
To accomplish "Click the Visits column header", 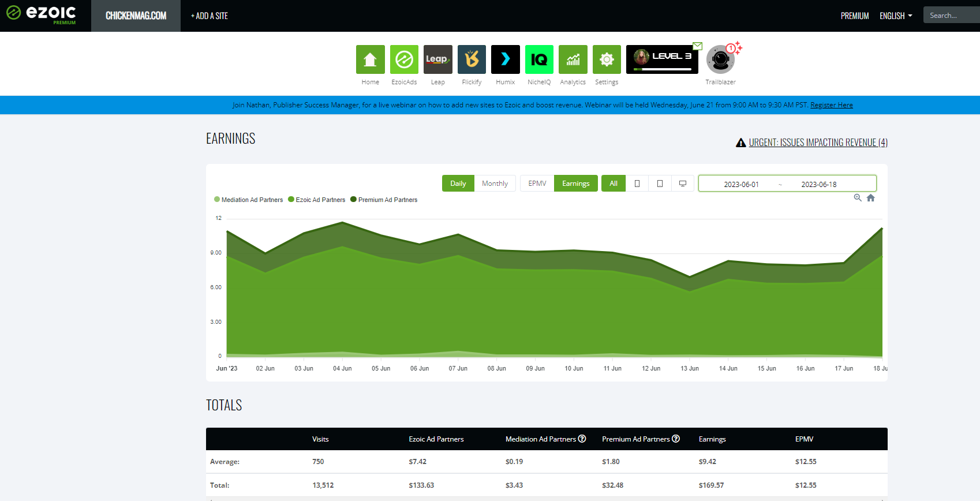I will [320, 439].
